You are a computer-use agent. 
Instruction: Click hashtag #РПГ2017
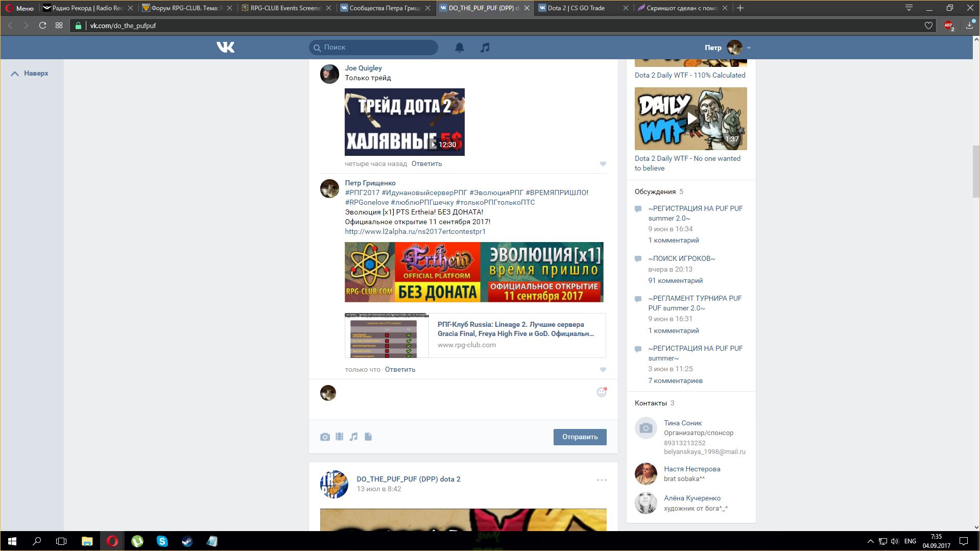362,193
